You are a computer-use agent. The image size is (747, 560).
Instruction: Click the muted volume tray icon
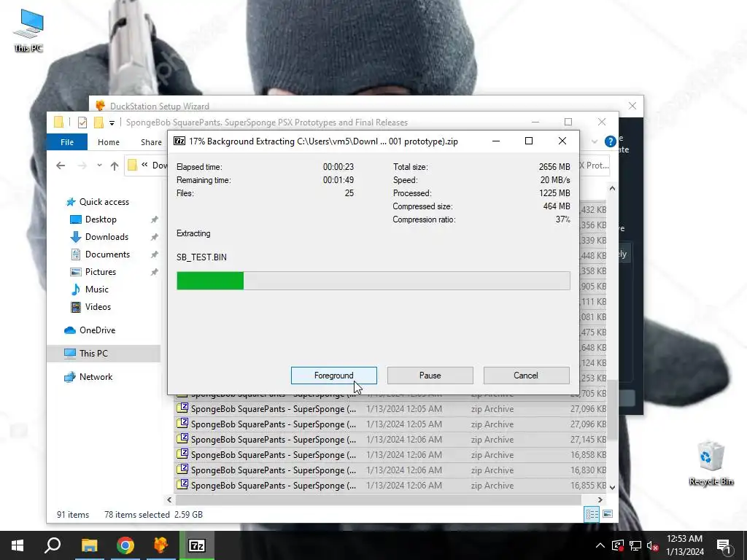tap(653, 545)
